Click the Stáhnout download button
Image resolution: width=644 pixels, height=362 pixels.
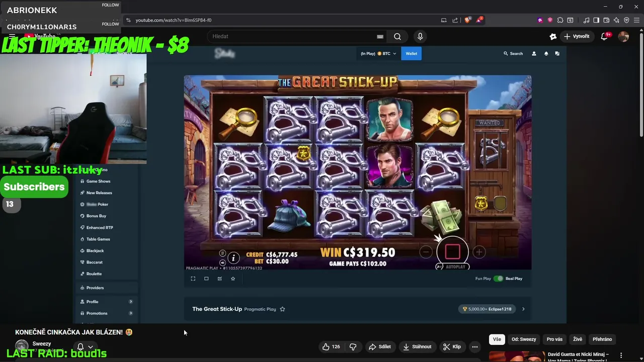[x=417, y=346]
